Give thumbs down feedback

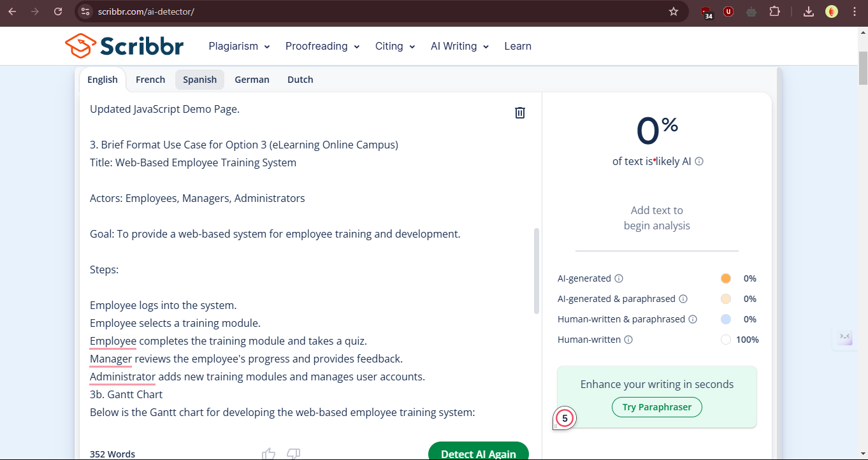(x=294, y=454)
